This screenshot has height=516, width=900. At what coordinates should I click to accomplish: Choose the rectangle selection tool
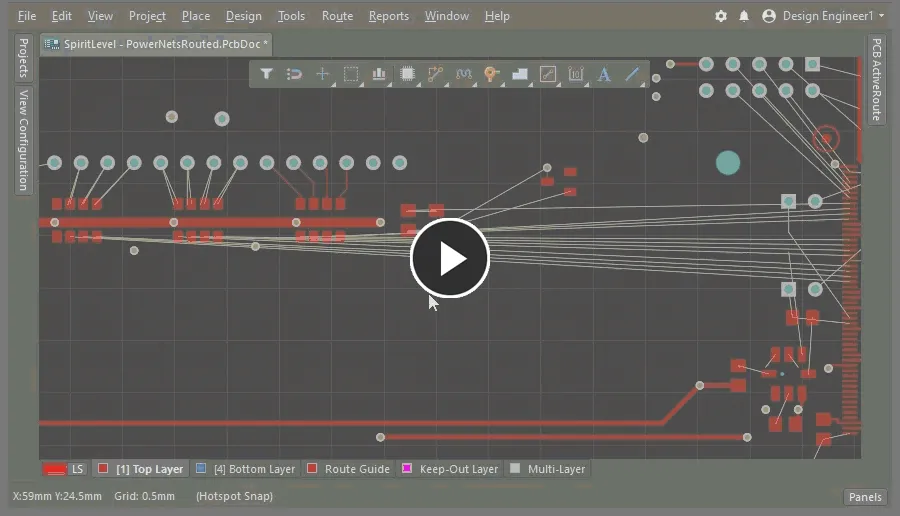point(351,74)
